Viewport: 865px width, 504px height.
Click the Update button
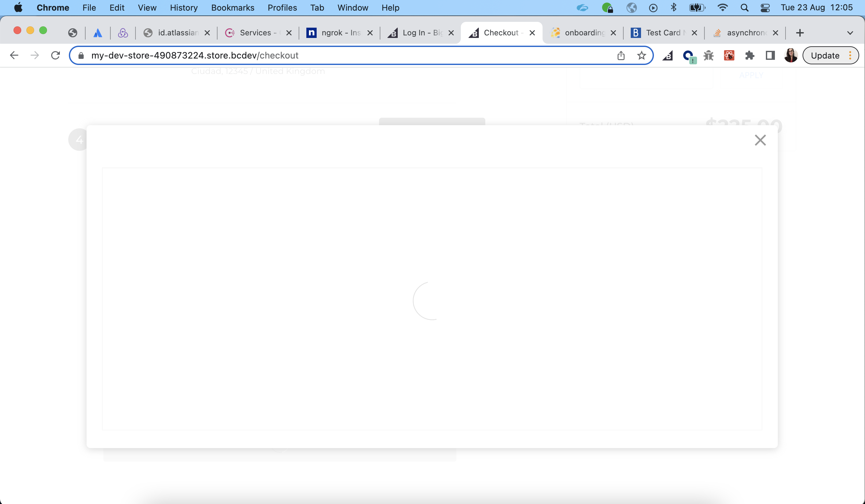825,55
